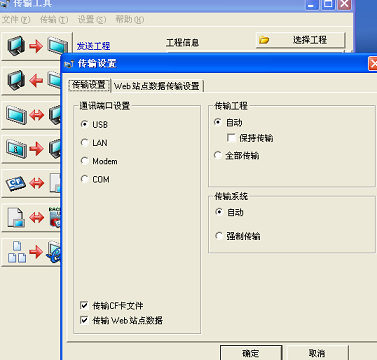
Task: Click the file backup transfer icon
Action: coord(32,217)
